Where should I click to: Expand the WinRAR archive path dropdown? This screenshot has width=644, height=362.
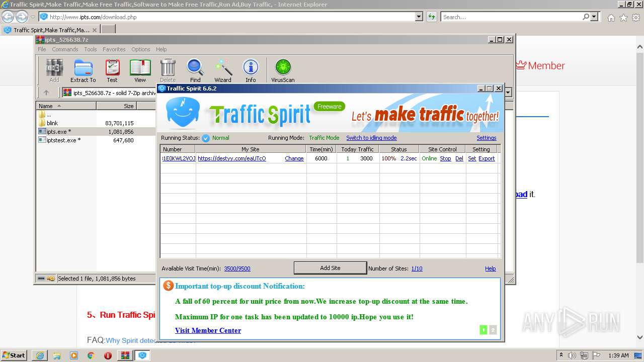tap(508, 93)
